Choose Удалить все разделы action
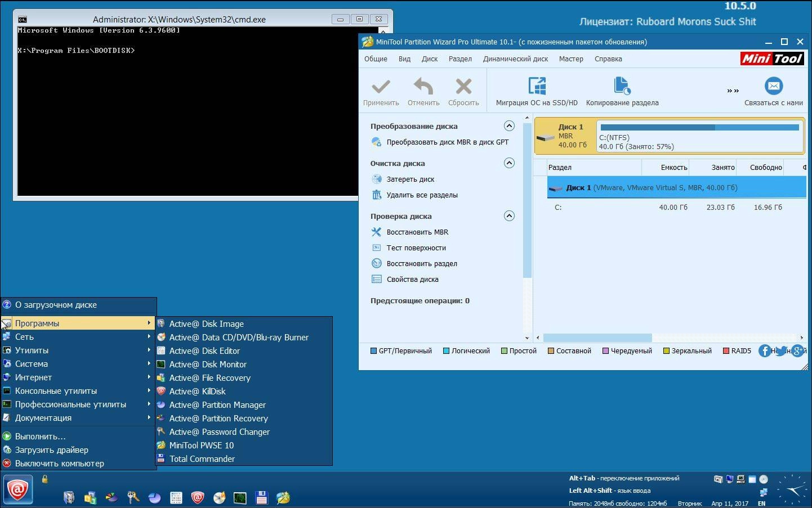The width and height of the screenshot is (812, 508). pyautogui.click(x=415, y=195)
